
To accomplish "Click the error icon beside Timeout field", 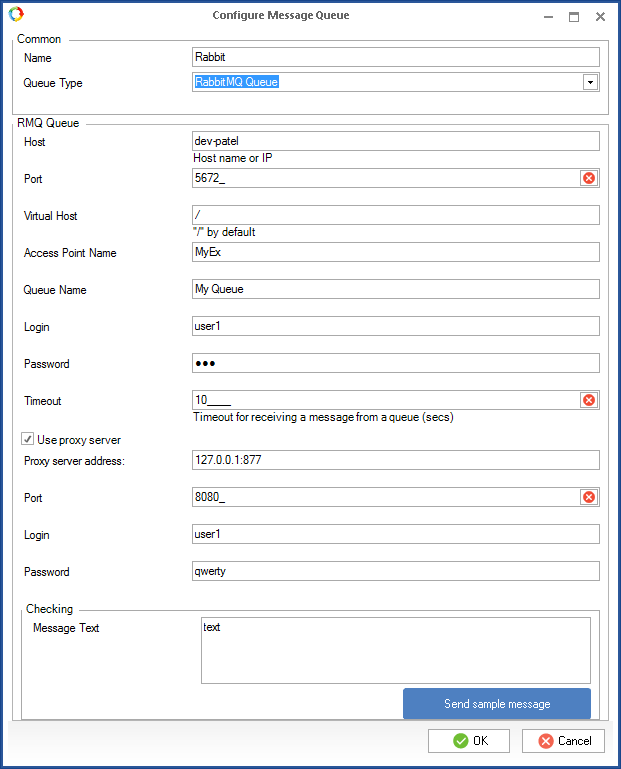I will click(589, 400).
